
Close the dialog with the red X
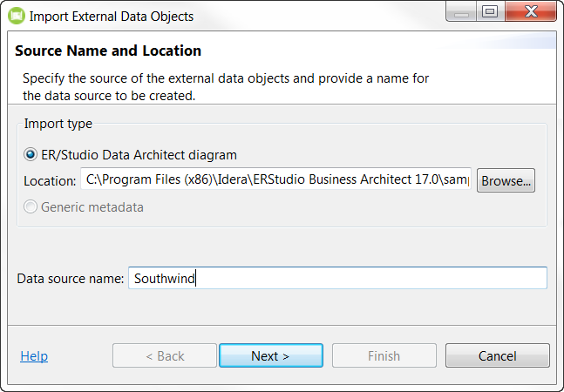pos(531,12)
